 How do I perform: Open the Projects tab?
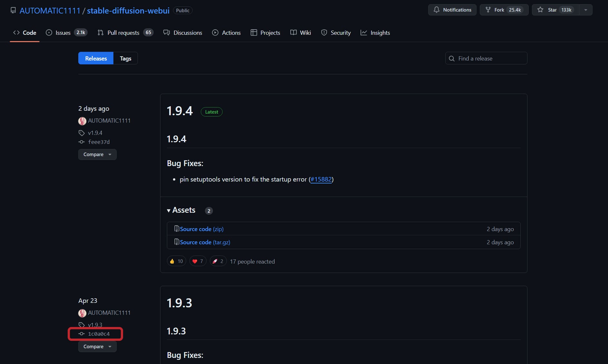[265, 33]
